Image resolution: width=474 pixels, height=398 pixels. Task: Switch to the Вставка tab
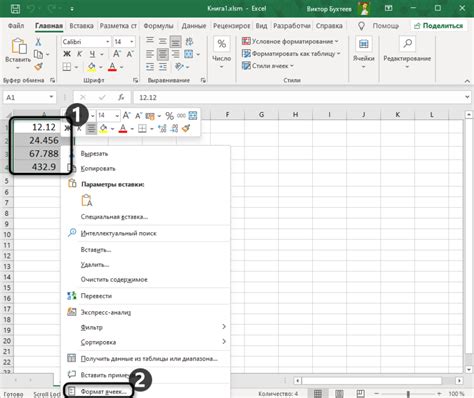pos(81,26)
